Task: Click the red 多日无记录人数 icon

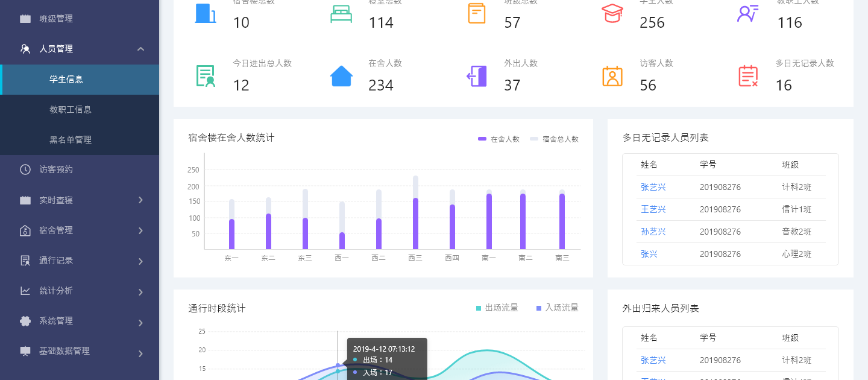Action: click(748, 76)
